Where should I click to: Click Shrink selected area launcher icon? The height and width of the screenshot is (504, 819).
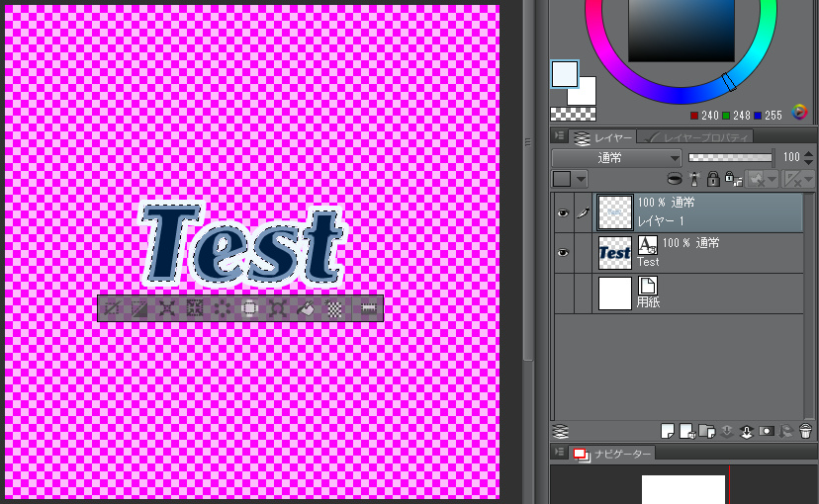click(x=194, y=309)
